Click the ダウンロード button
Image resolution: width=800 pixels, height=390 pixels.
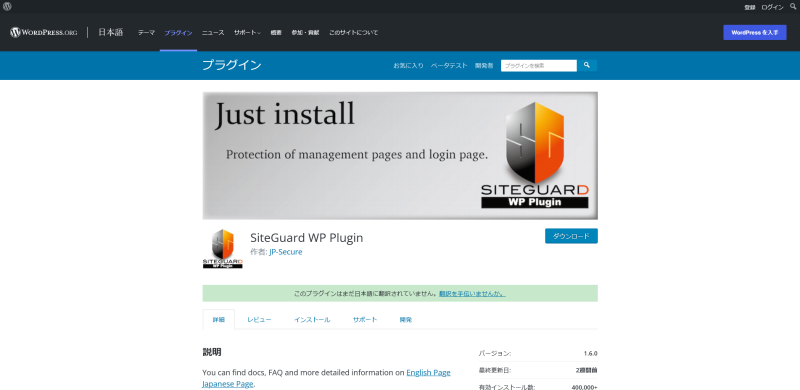point(571,236)
